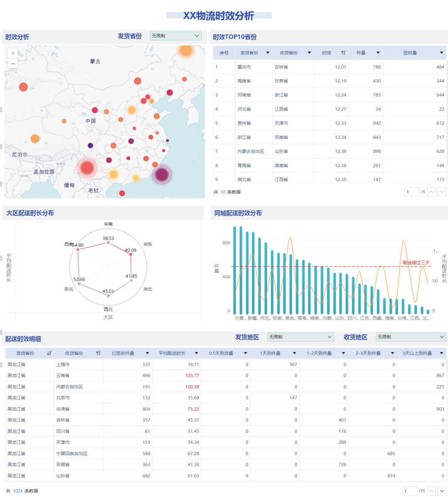The image size is (448, 497).
Task: Go to previous page of 配送时效明细 table
Action: (x=431, y=491)
